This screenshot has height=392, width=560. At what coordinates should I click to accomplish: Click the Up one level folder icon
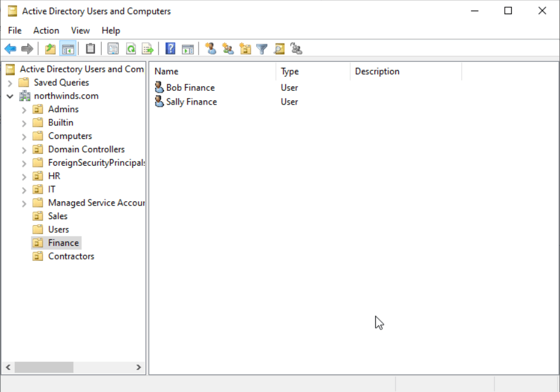click(51, 49)
